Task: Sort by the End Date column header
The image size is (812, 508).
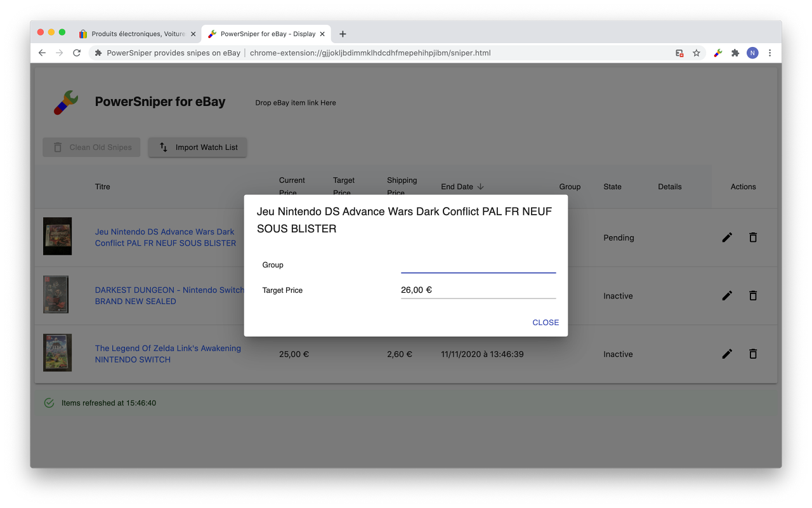Action: click(x=462, y=187)
